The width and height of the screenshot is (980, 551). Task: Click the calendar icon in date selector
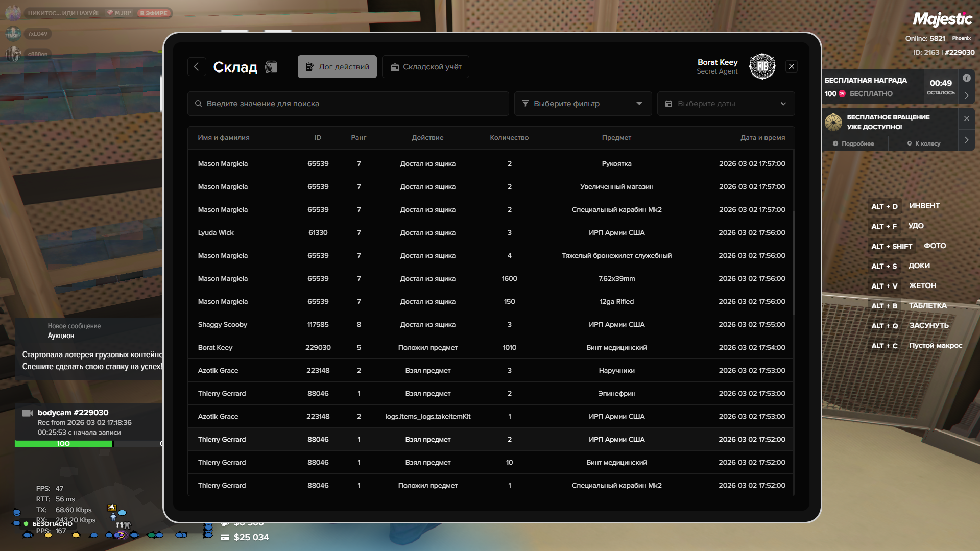tap(668, 104)
